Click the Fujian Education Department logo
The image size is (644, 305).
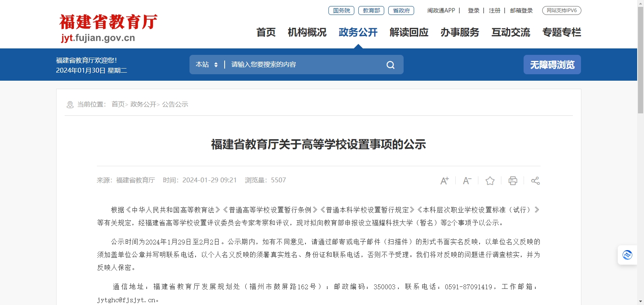pos(108,28)
